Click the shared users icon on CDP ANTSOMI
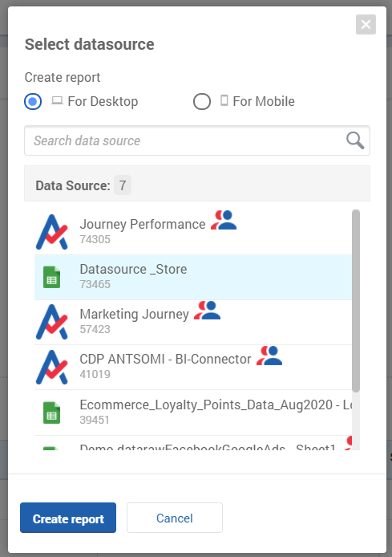This screenshot has height=557, width=392. coord(269,356)
